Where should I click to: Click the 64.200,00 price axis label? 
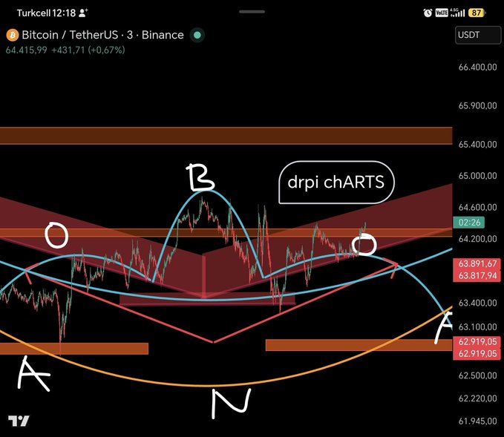[x=477, y=239]
